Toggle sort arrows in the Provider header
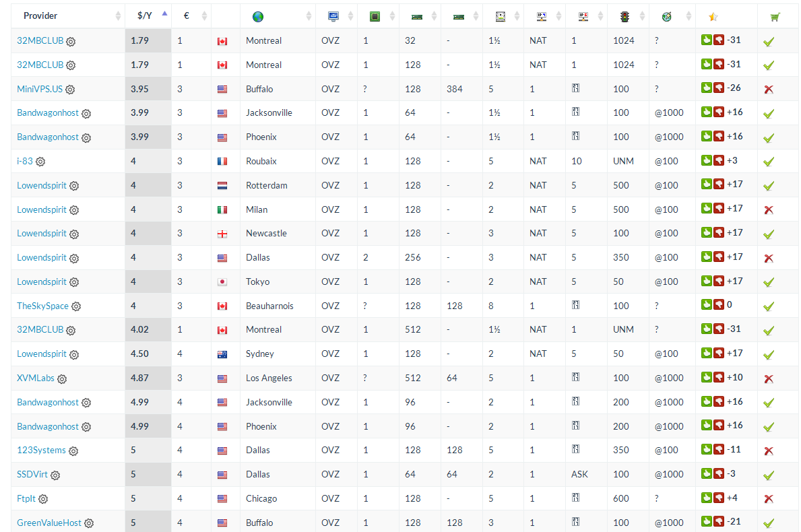 click(x=118, y=16)
